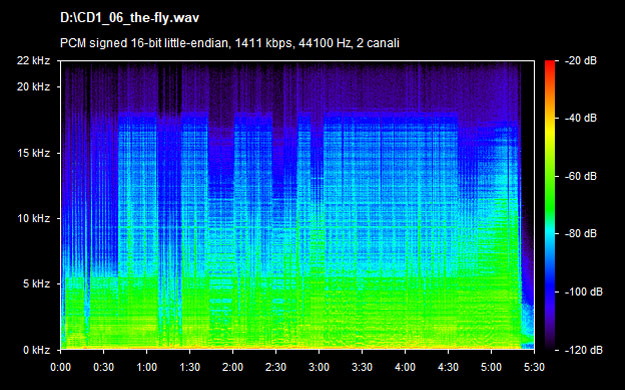Click the 0 kHz frequency axis label
The width and height of the screenshot is (625, 390).
click(x=36, y=350)
